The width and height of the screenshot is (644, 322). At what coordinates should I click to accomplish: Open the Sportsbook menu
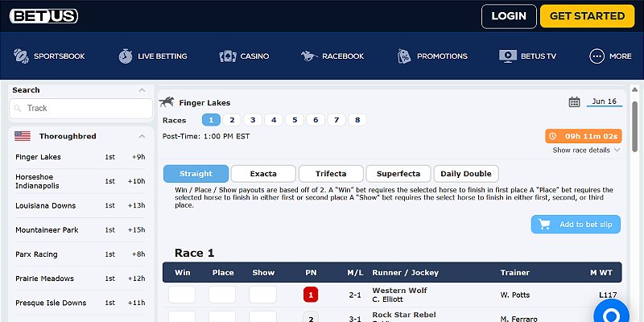coord(49,56)
